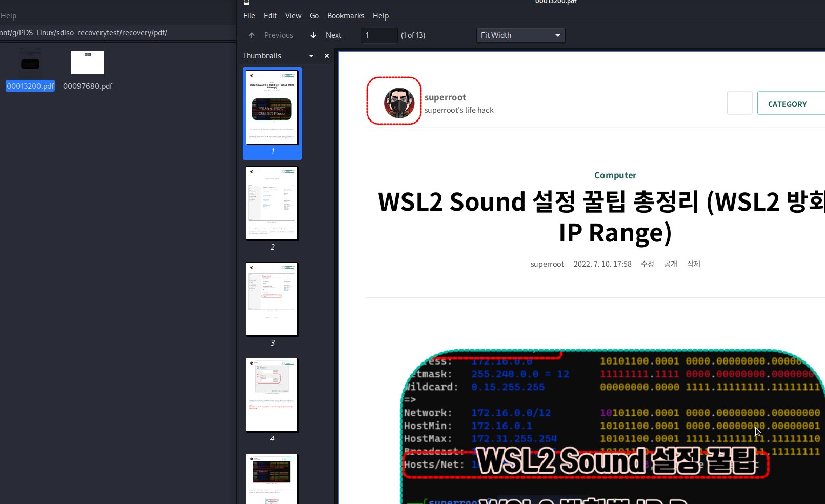
Task: Select page 3 thumbnail
Action: (272, 299)
